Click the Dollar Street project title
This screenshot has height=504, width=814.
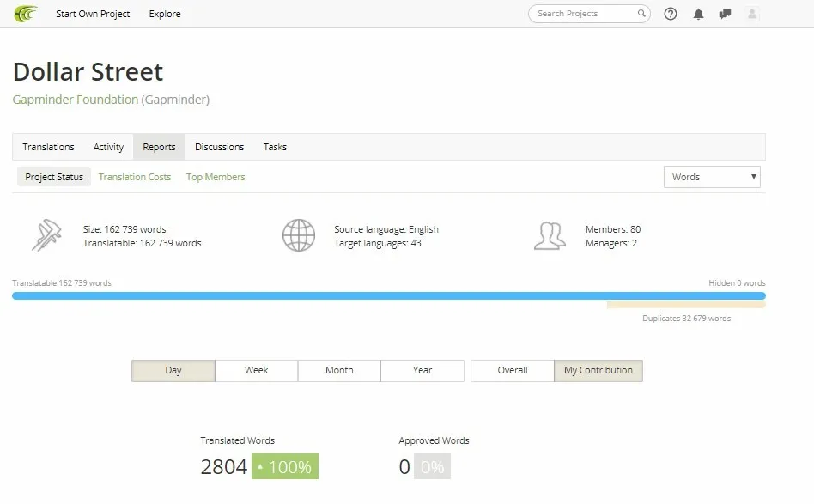click(88, 71)
